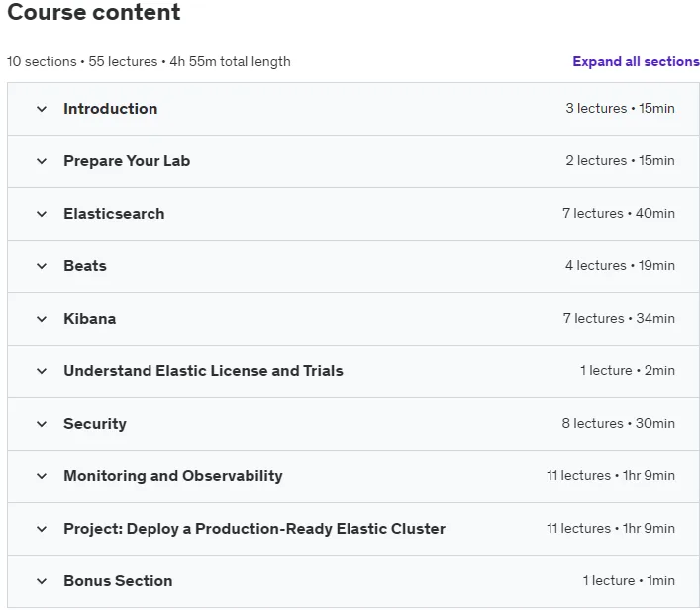700x610 pixels.
Task: Open the Introduction section title
Action: point(110,109)
